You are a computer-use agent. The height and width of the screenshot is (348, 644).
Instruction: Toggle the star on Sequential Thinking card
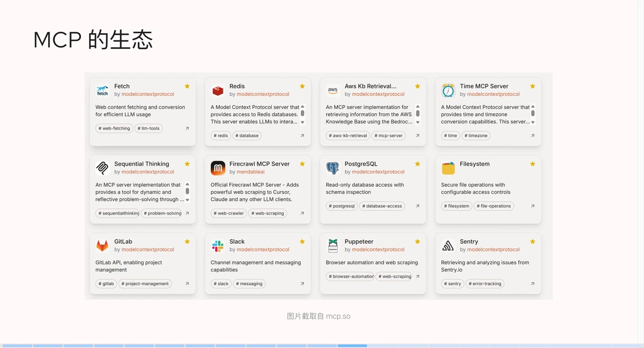click(187, 164)
